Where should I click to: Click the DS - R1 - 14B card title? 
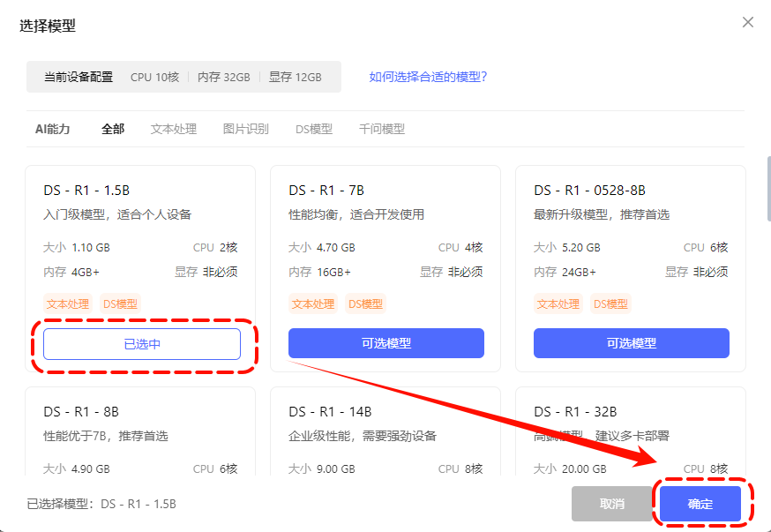[x=330, y=411]
